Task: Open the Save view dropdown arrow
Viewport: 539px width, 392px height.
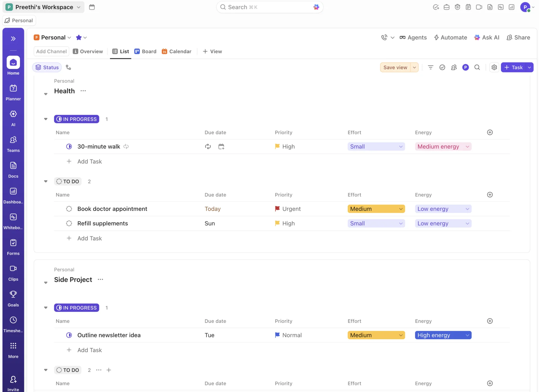Action: point(414,67)
